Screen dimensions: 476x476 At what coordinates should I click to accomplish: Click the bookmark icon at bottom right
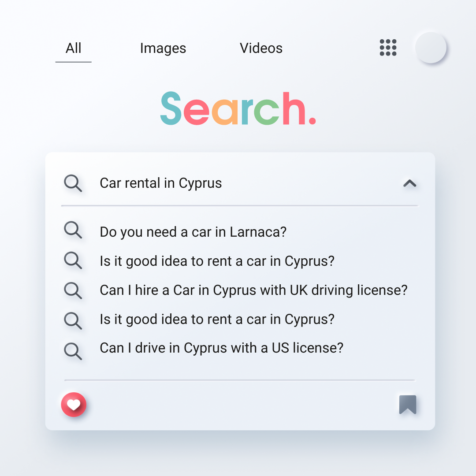click(408, 404)
